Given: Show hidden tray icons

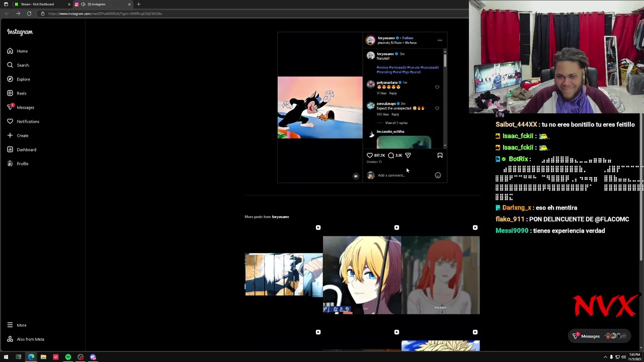Looking at the screenshot, I should click(605, 357).
